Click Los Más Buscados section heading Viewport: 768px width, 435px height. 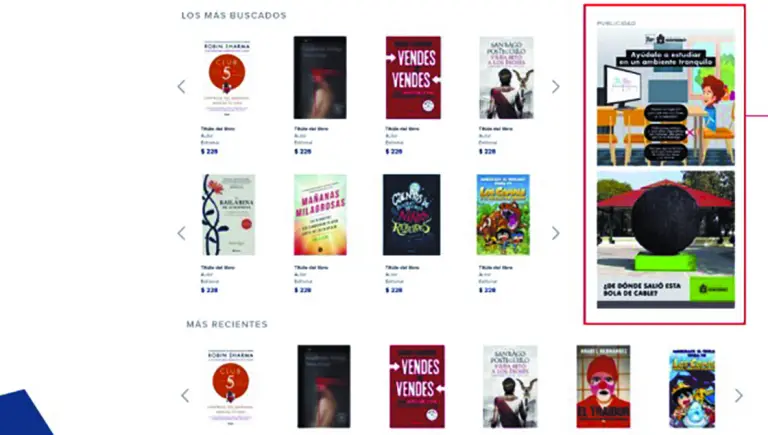(x=234, y=16)
